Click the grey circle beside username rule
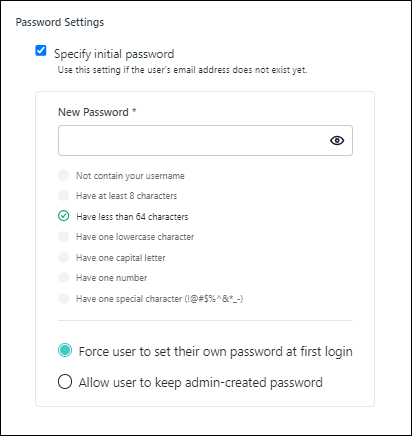412x436 pixels. (63, 175)
